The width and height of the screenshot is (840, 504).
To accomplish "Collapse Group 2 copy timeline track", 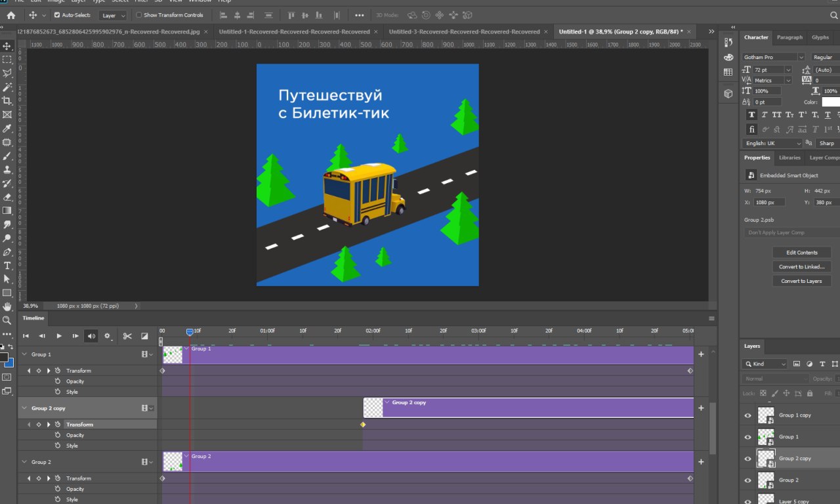I will click(24, 408).
